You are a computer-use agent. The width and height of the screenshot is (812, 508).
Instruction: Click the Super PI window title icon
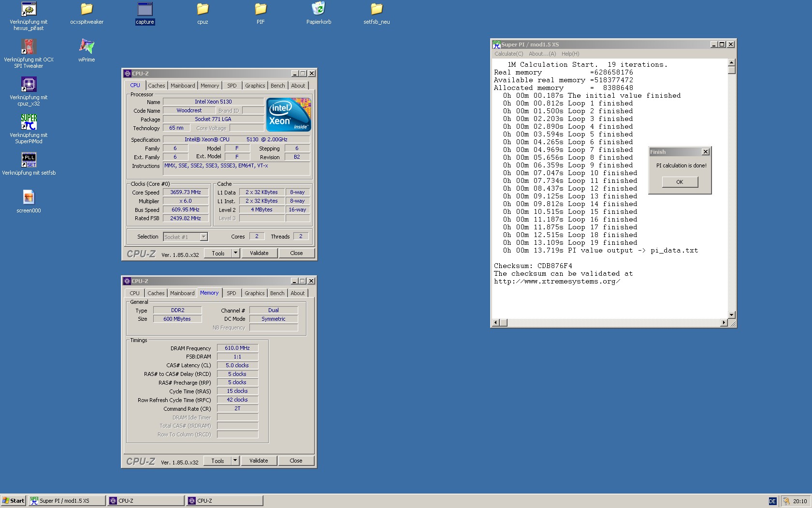point(496,44)
